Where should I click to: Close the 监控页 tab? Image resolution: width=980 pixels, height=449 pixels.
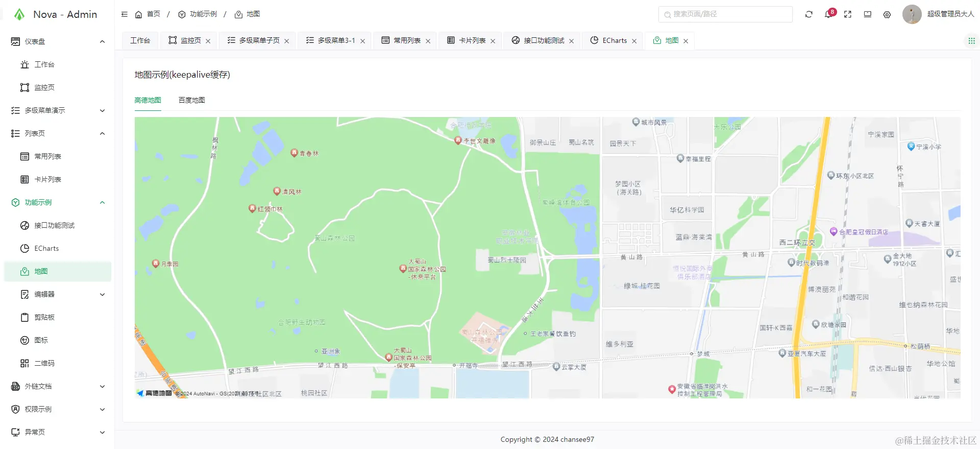coord(208,41)
